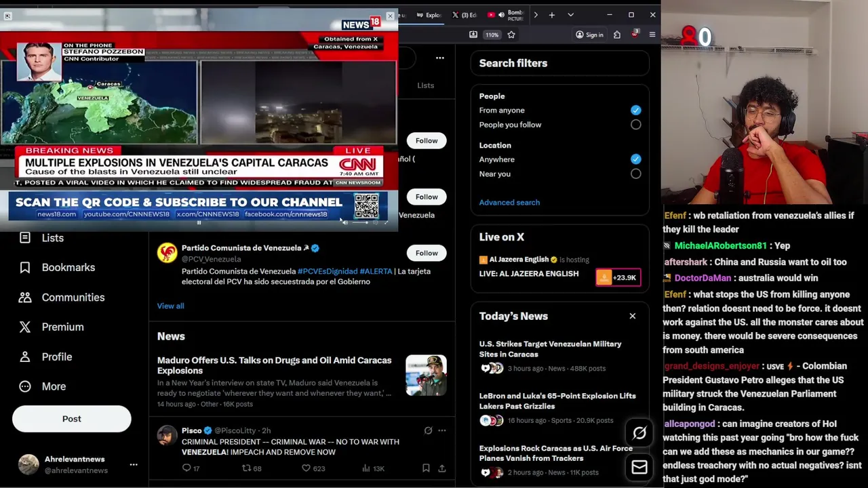Open LIVE: AL JAZEERA ENGLISH broadcast
Viewport: 868px width, 488px height.
529,274
